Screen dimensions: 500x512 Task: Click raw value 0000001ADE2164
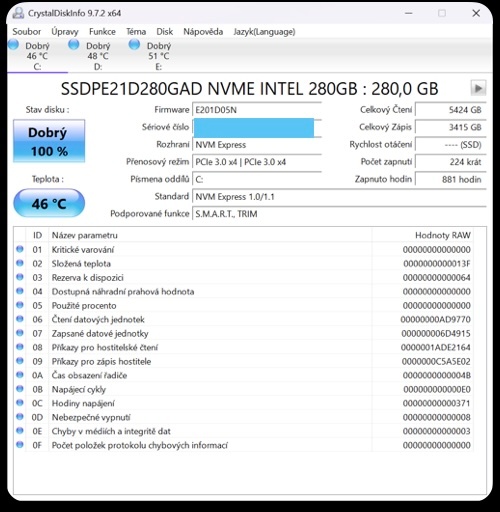click(x=435, y=348)
